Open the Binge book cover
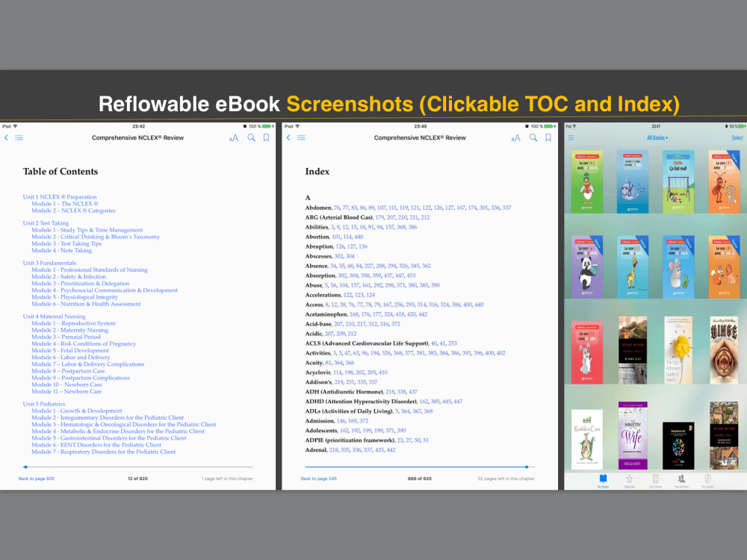 coord(724,350)
